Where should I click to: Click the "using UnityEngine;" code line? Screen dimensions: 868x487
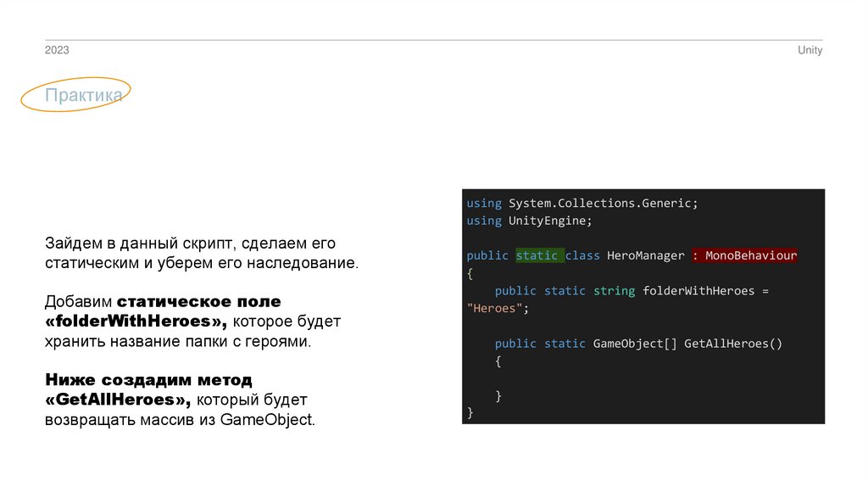[x=529, y=221]
